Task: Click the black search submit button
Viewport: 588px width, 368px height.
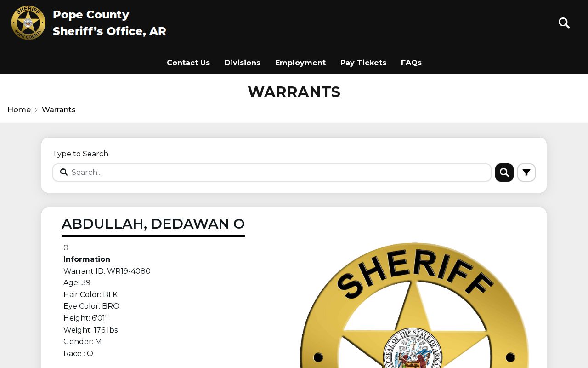Action: click(x=504, y=172)
